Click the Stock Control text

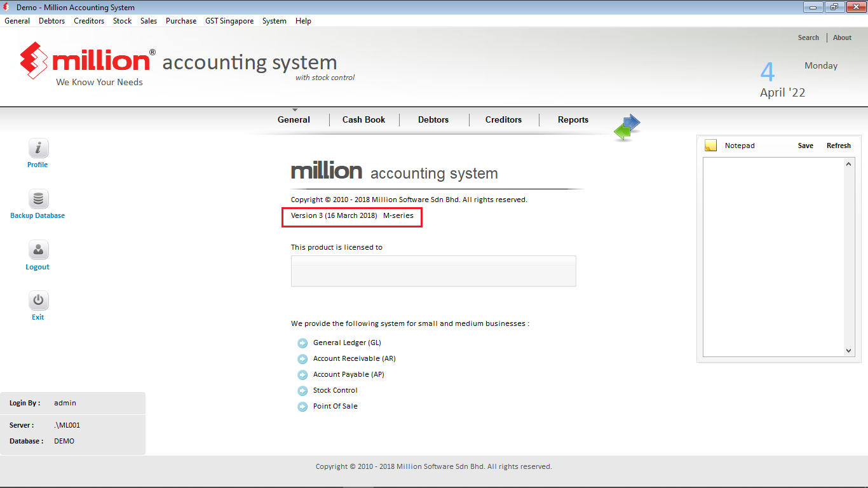point(335,390)
